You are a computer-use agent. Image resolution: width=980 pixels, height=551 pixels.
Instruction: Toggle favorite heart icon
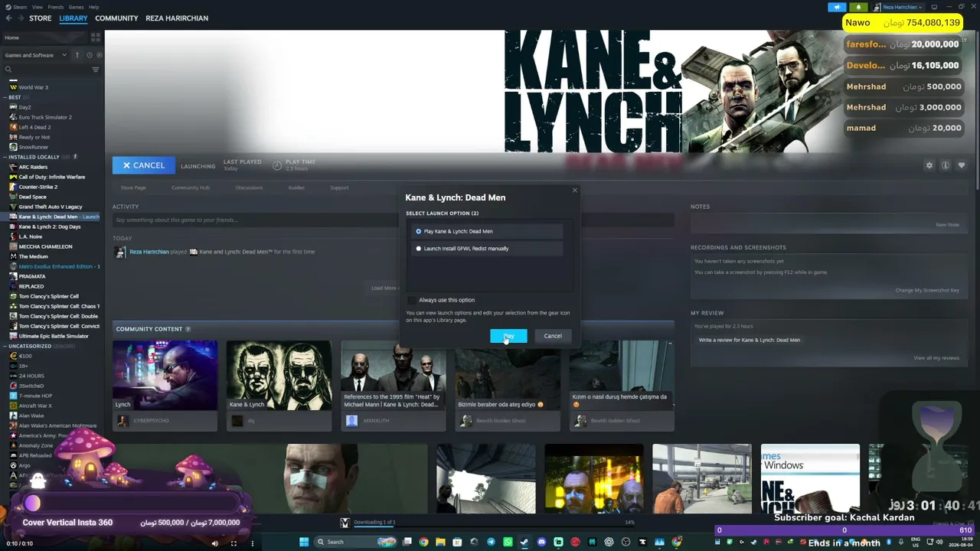[962, 165]
